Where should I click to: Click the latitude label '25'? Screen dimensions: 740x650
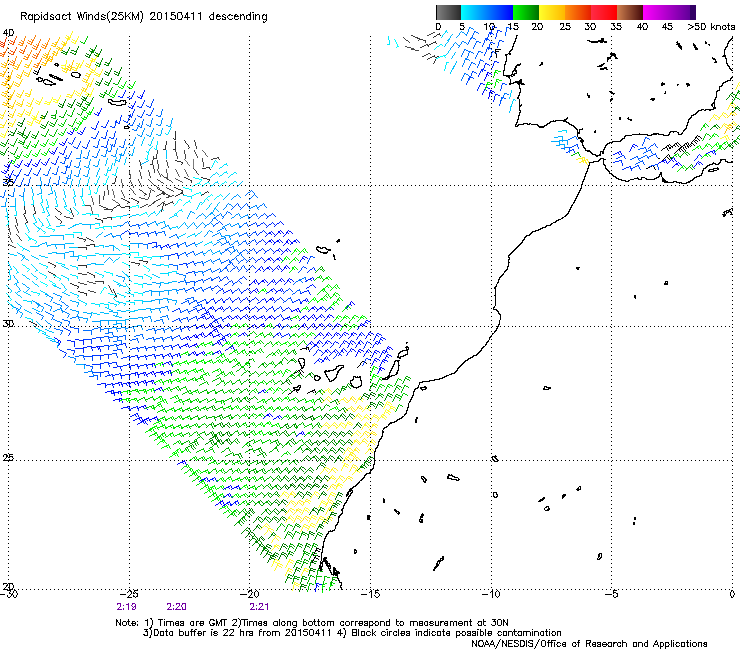(x=8, y=457)
